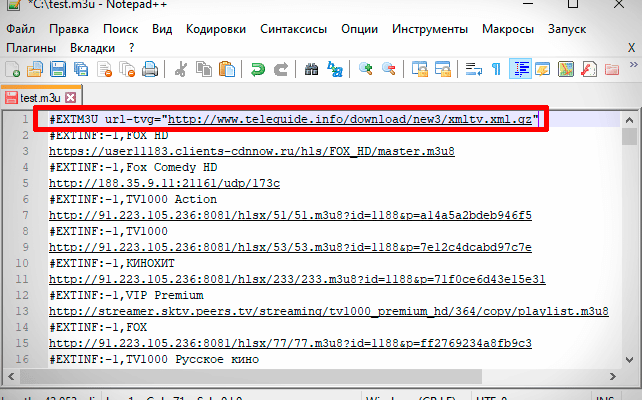Image resolution: width=642 pixels, height=400 pixels.
Task: Click line number 10 in margin
Action: coord(22,263)
